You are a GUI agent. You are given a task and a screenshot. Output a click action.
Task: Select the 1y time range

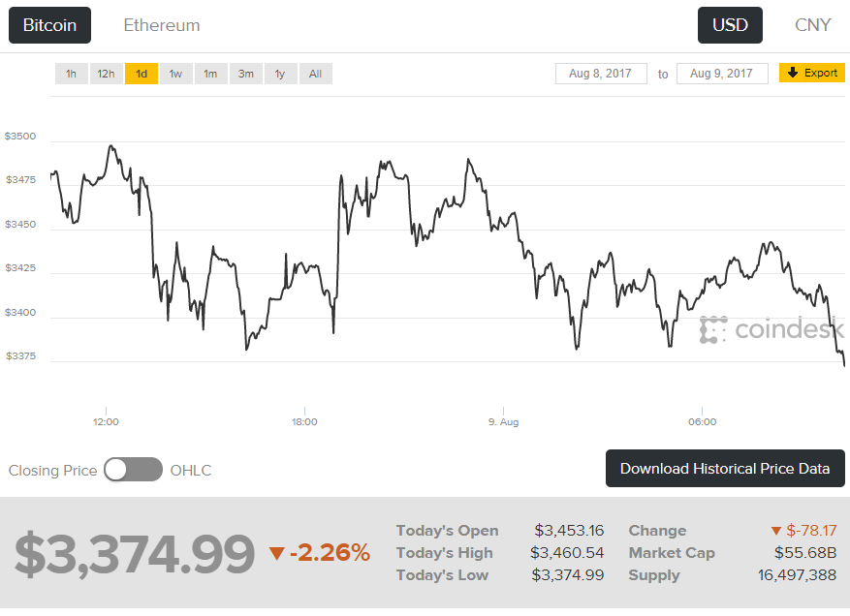click(x=280, y=74)
